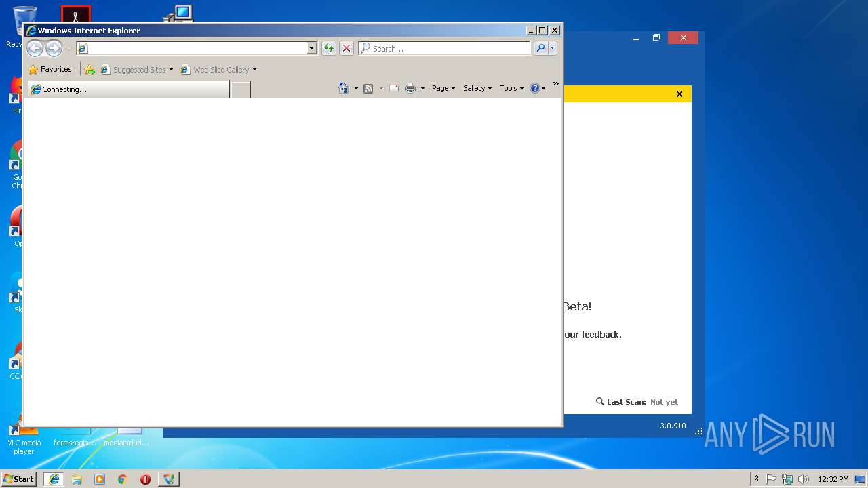Go forward with the Forward arrow button
This screenshot has height=488, width=868.
tap(54, 48)
